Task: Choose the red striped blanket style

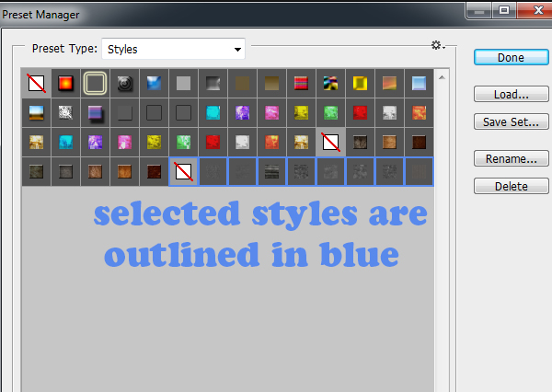Action: (302, 84)
